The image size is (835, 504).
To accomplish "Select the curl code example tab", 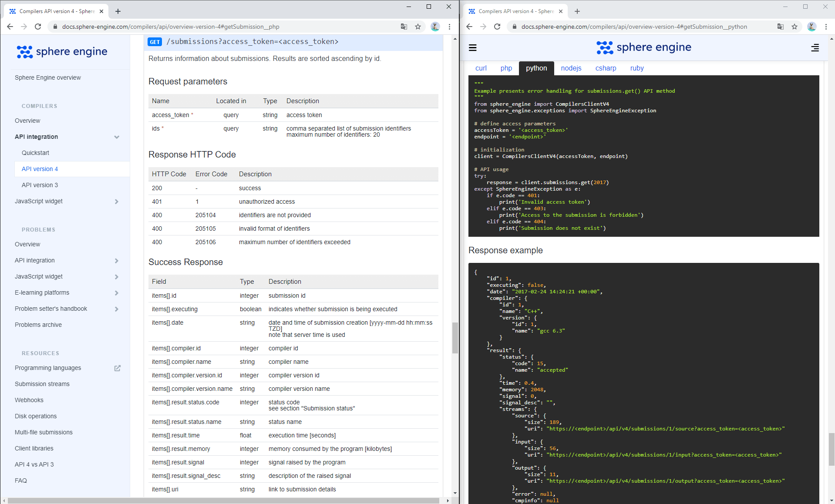I will 481,68.
